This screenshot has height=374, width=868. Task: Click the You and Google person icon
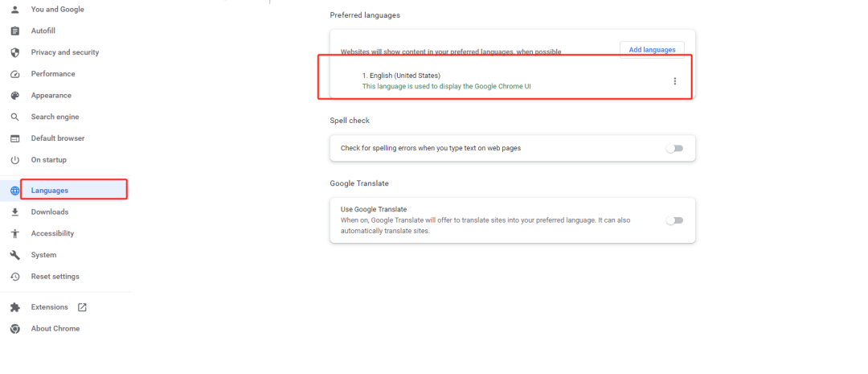[x=15, y=10]
